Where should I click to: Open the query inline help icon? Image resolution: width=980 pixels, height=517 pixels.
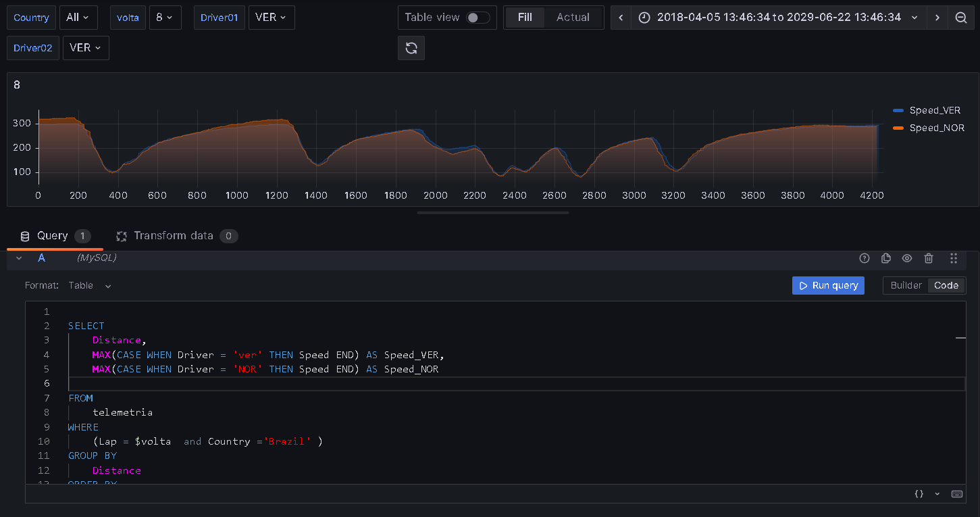[x=864, y=258]
